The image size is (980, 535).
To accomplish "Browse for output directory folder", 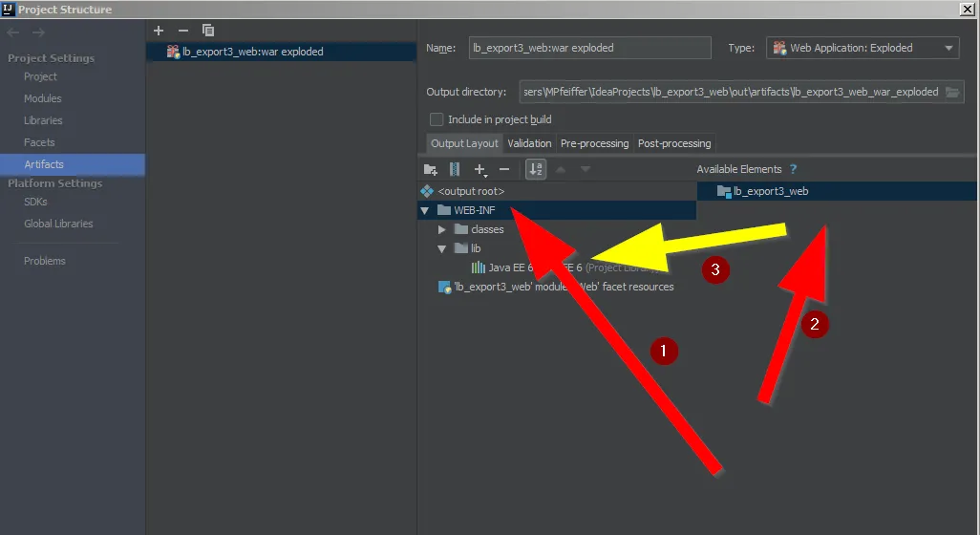I will [952, 92].
